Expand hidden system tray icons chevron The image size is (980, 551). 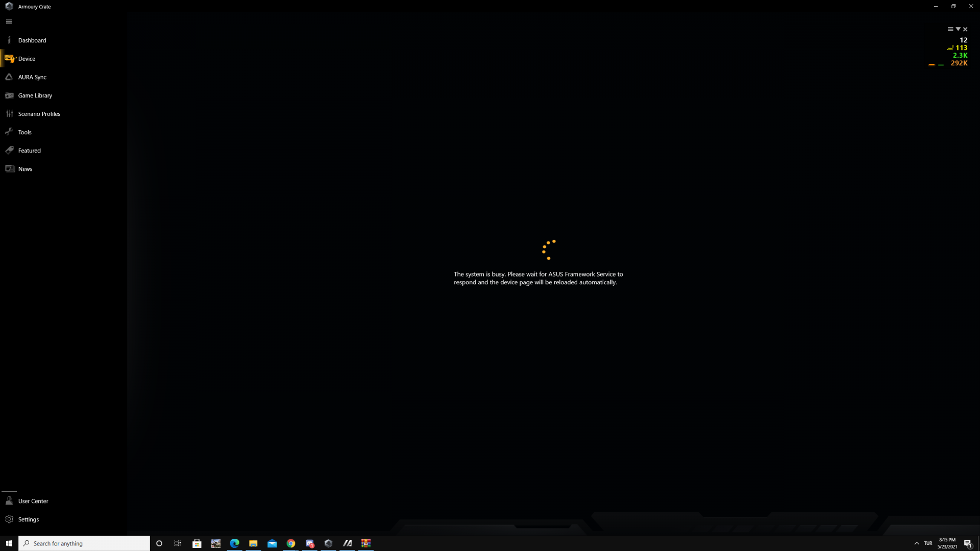point(917,543)
